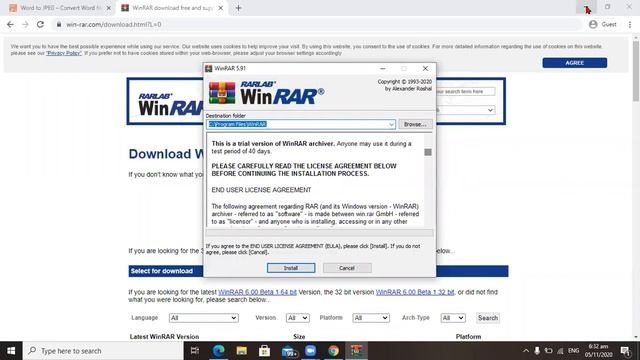This screenshot has width=640, height=360.
Task: Open the notification center icon
Action: 625,351
